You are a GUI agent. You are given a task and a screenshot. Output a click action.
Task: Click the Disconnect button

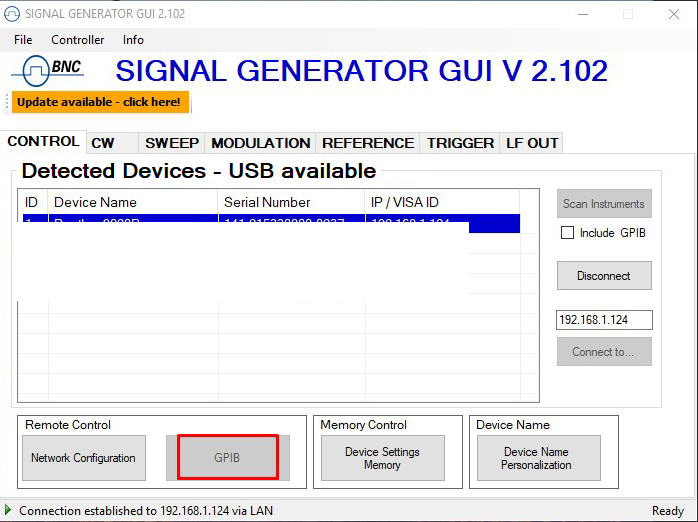[604, 276]
